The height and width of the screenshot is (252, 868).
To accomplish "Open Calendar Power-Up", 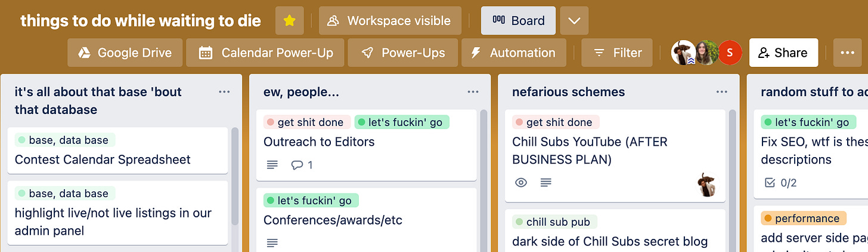I will click(x=266, y=53).
